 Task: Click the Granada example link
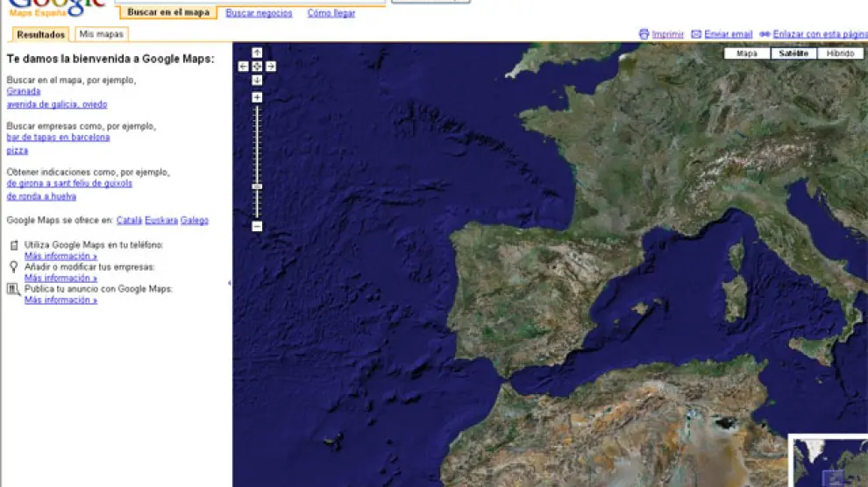[24, 91]
